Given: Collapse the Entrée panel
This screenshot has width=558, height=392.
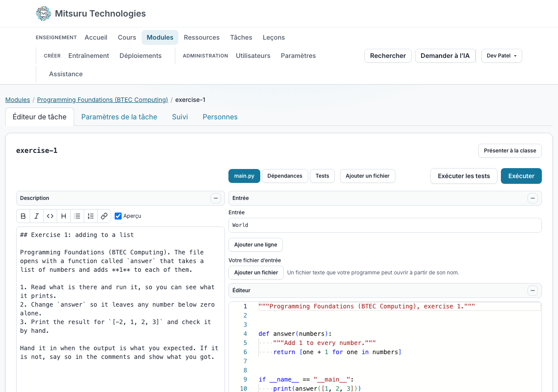Looking at the screenshot, I should tap(533, 198).
